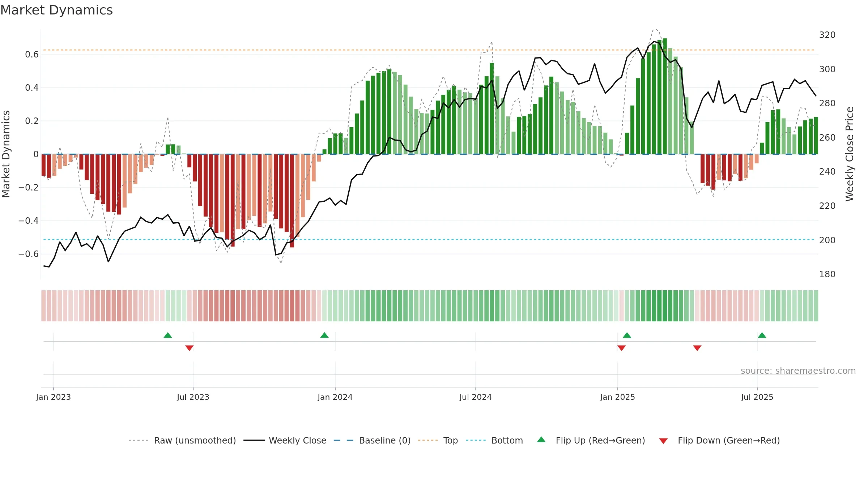Click the source: sharemaestro.com text
The width and height of the screenshot is (868, 488).
tap(798, 371)
